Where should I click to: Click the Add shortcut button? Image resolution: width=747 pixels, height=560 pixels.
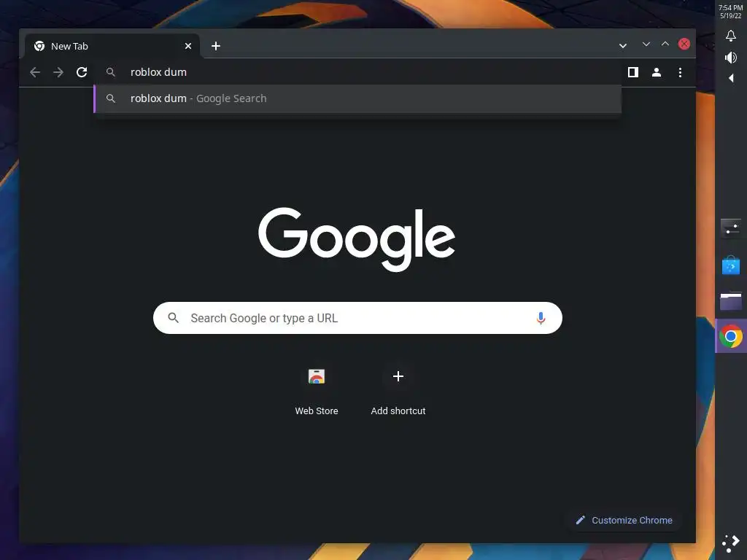(x=398, y=390)
